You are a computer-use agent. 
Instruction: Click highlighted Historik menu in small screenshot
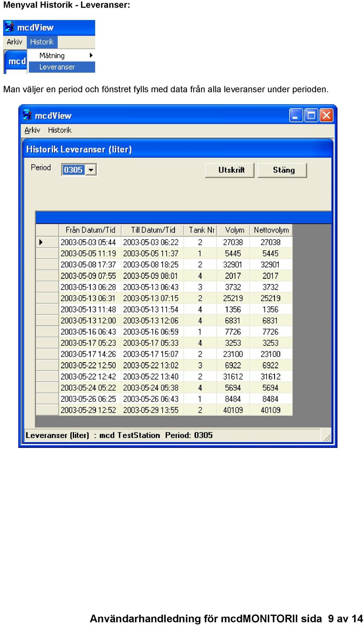tap(42, 42)
